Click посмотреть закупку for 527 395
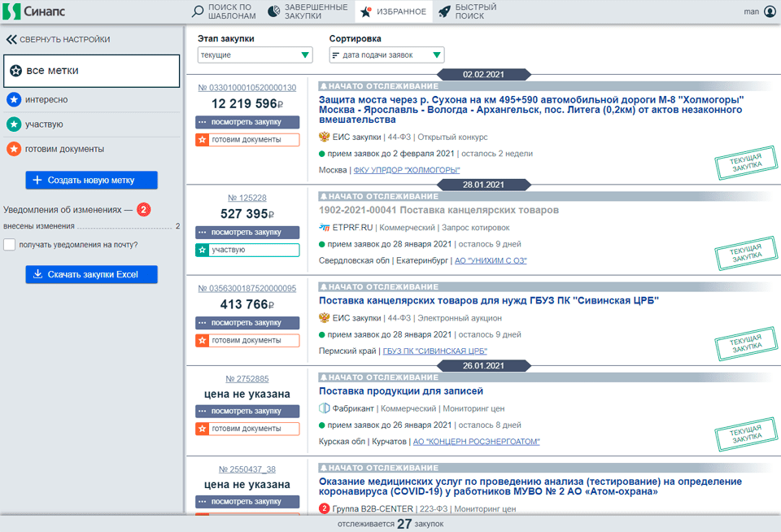 (247, 232)
